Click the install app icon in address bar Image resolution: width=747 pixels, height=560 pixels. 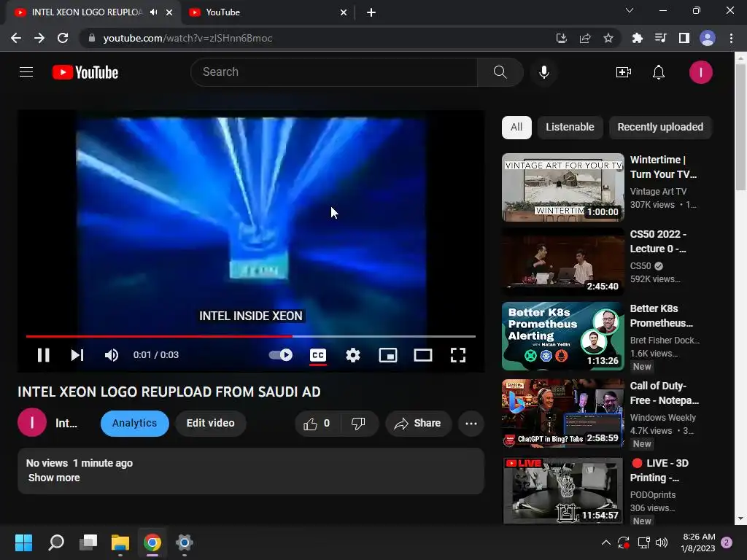pos(562,38)
